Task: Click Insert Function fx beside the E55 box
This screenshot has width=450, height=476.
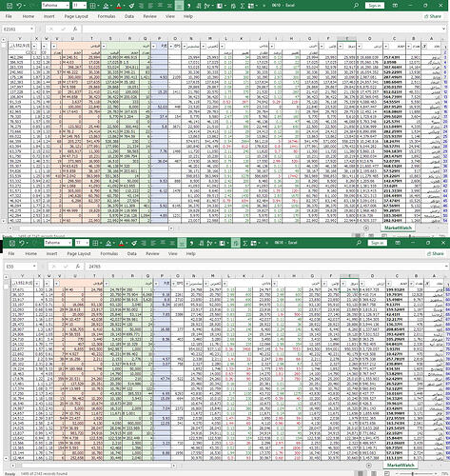Action: click(x=78, y=267)
